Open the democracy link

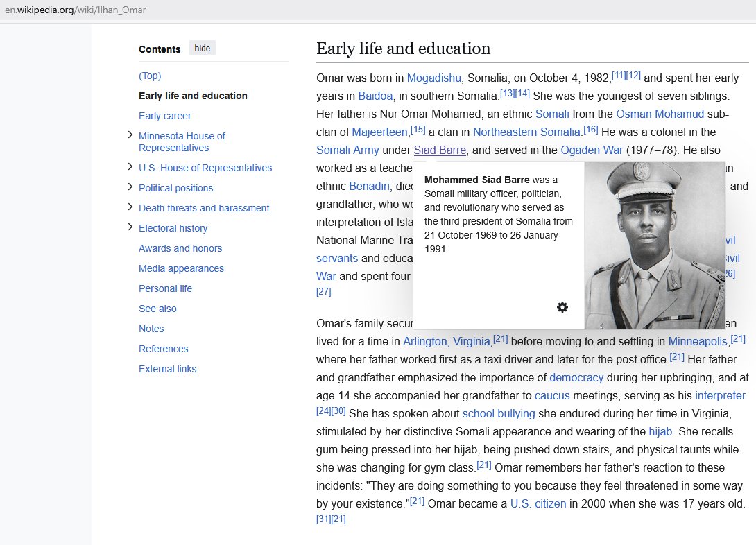coord(576,378)
